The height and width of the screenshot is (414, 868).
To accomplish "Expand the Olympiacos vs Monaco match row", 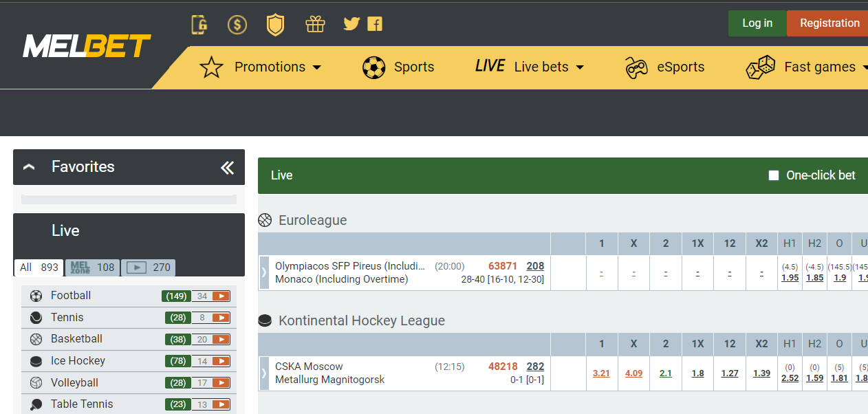I will coord(264,273).
